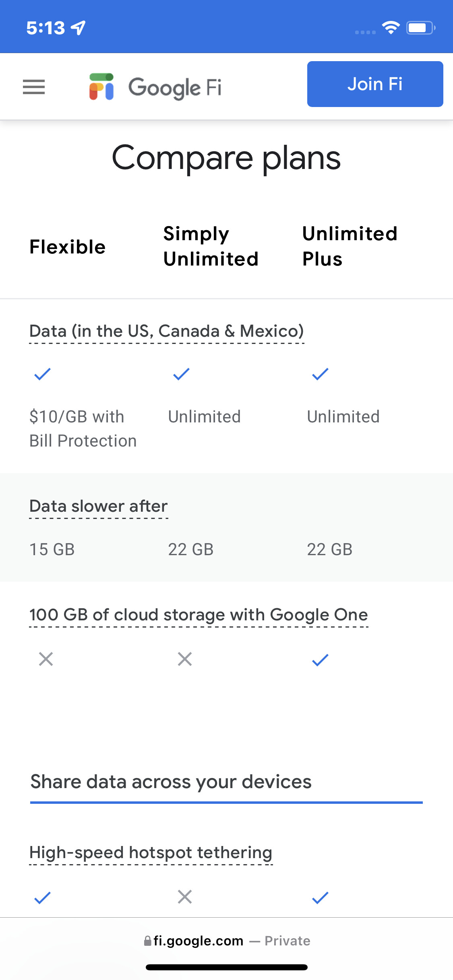
Task: Select the Flexible plan column header
Action: click(68, 247)
